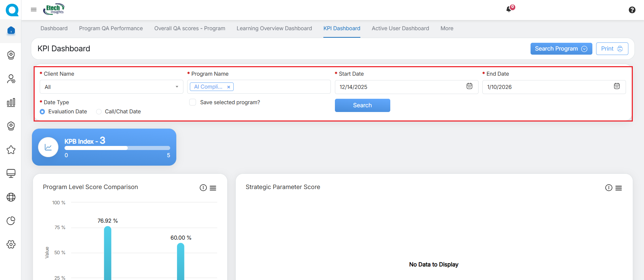
Task: Open End Date calendar picker
Action: 616,86
